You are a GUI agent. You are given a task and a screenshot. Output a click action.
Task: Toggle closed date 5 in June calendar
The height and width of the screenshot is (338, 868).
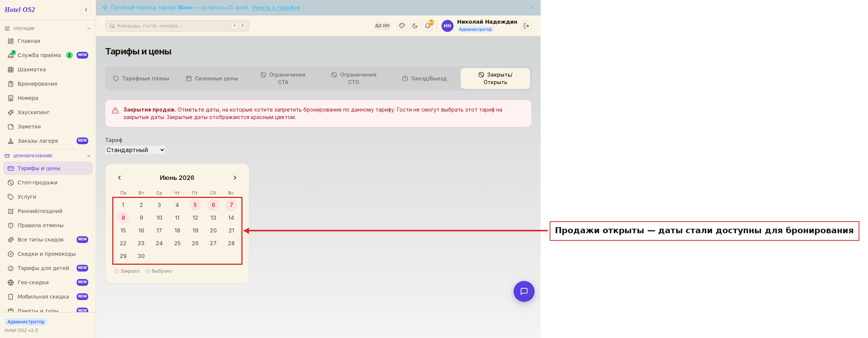[x=195, y=205]
